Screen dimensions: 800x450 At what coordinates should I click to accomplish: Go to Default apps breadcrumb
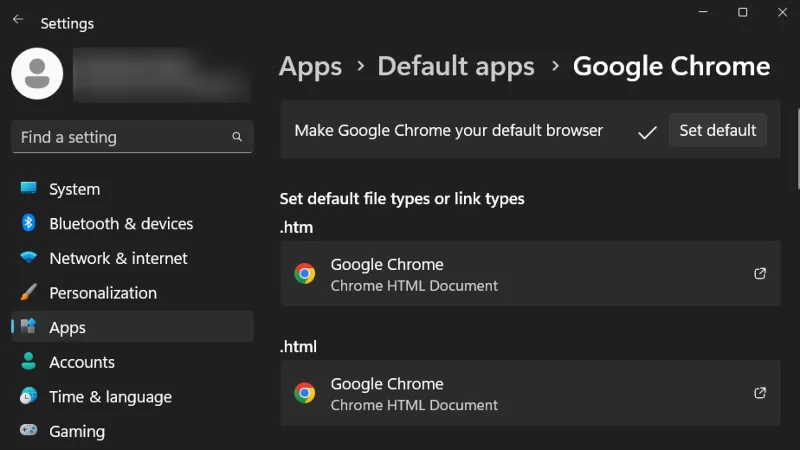[456, 66]
